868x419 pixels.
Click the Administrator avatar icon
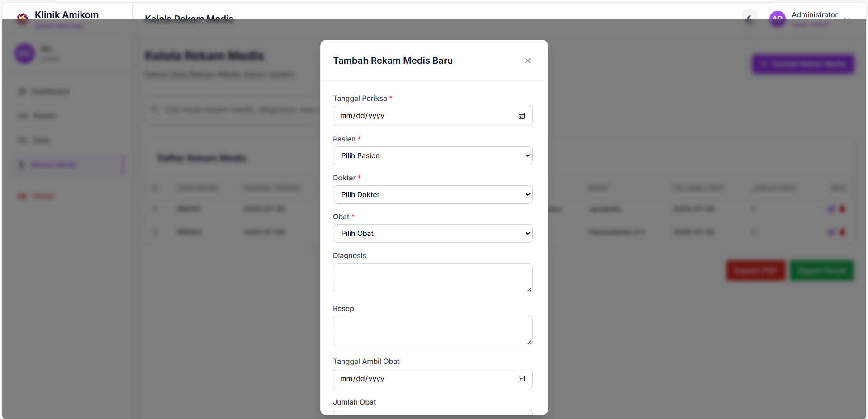pyautogui.click(x=777, y=19)
